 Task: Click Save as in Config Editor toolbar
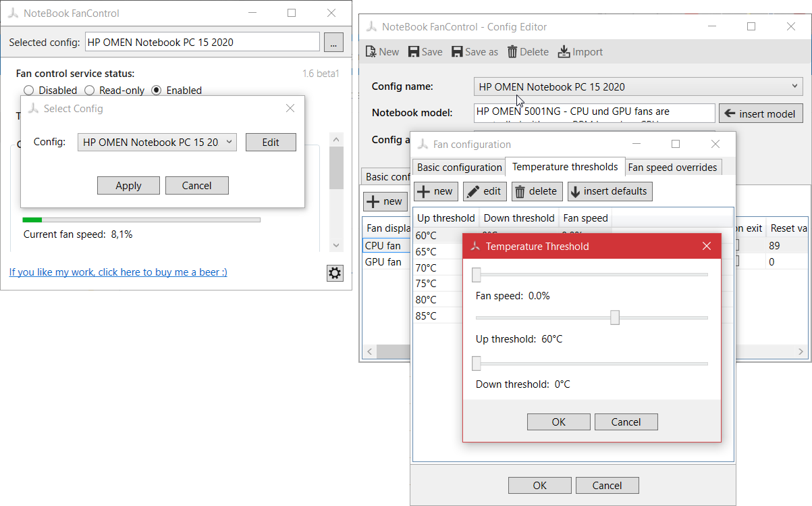475,52
